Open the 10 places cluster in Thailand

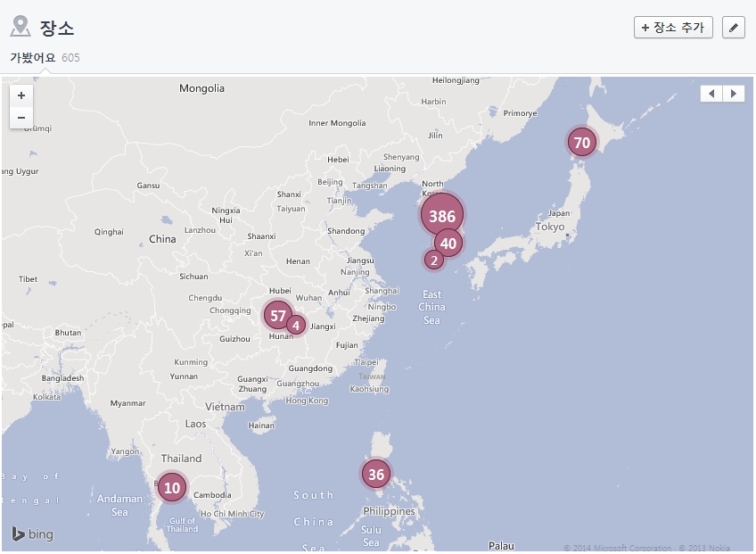pyautogui.click(x=172, y=487)
